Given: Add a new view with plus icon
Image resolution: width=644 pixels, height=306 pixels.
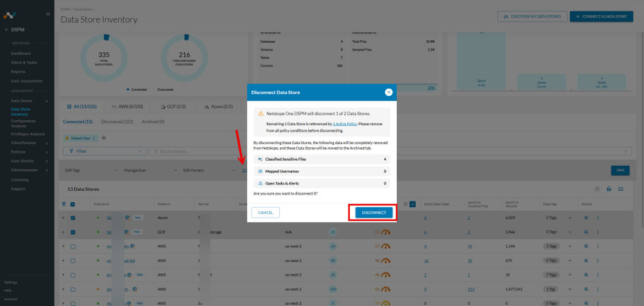Looking at the screenshot, I should (x=104, y=138).
